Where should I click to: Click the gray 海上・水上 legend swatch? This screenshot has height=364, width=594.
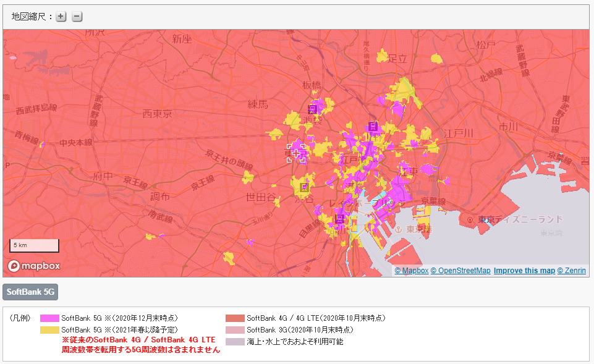[235, 342]
